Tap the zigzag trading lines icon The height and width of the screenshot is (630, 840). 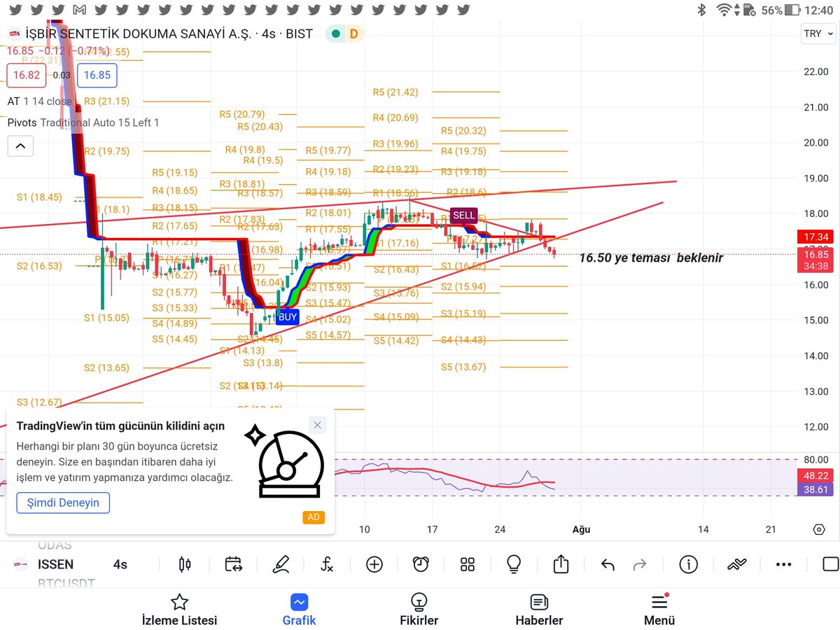(x=736, y=564)
